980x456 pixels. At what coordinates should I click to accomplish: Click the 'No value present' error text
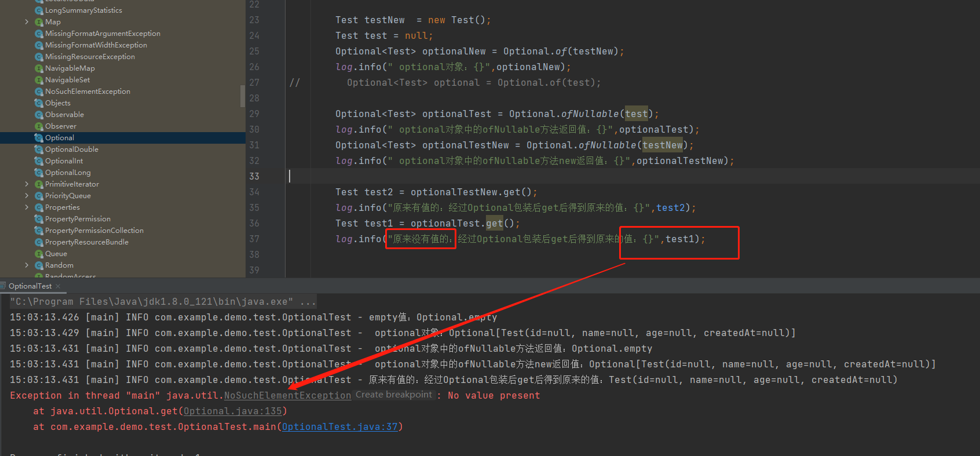point(494,395)
